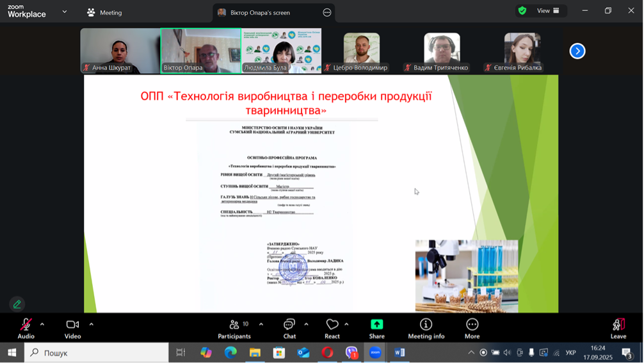Screen dimensions: 644x364
Task: Click the green encryption shield icon
Action: pos(522,11)
